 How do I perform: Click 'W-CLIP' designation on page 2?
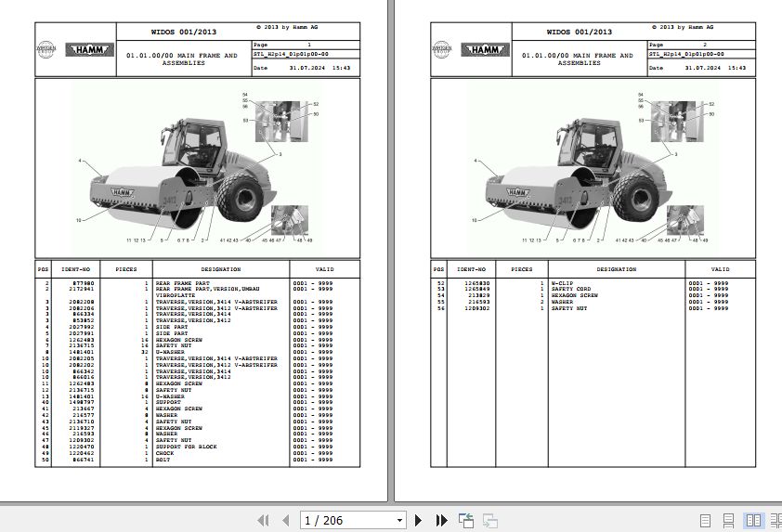(562, 283)
